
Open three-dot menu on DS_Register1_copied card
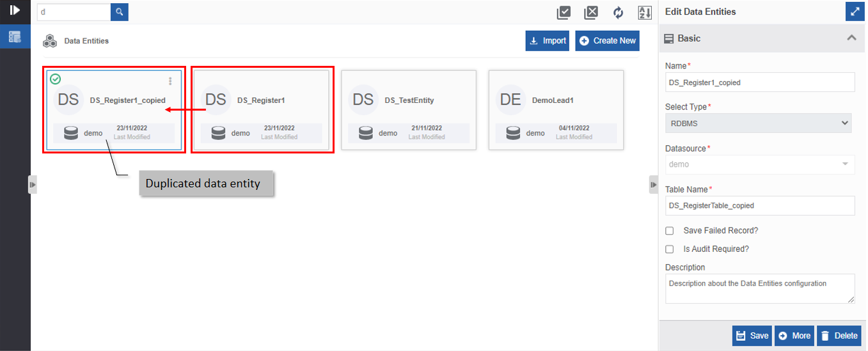[170, 81]
